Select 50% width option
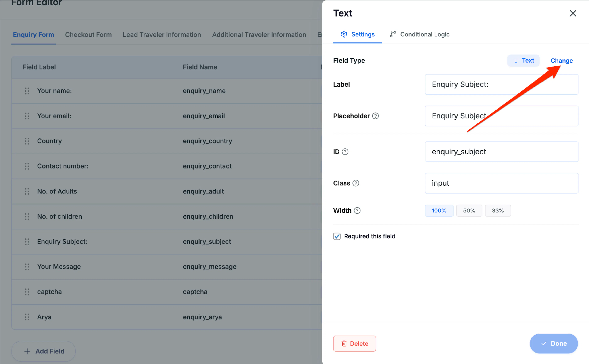Screen dimensions: 589x364 [469, 211]
